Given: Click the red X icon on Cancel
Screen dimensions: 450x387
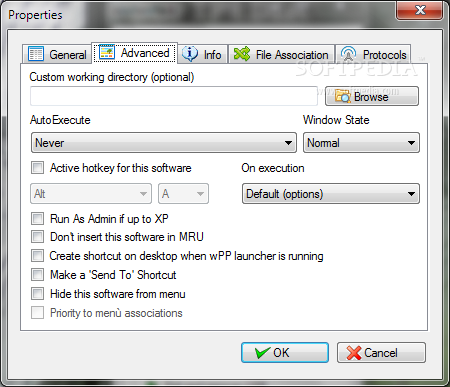Looking at the screenshot, I should pos(354,353).
